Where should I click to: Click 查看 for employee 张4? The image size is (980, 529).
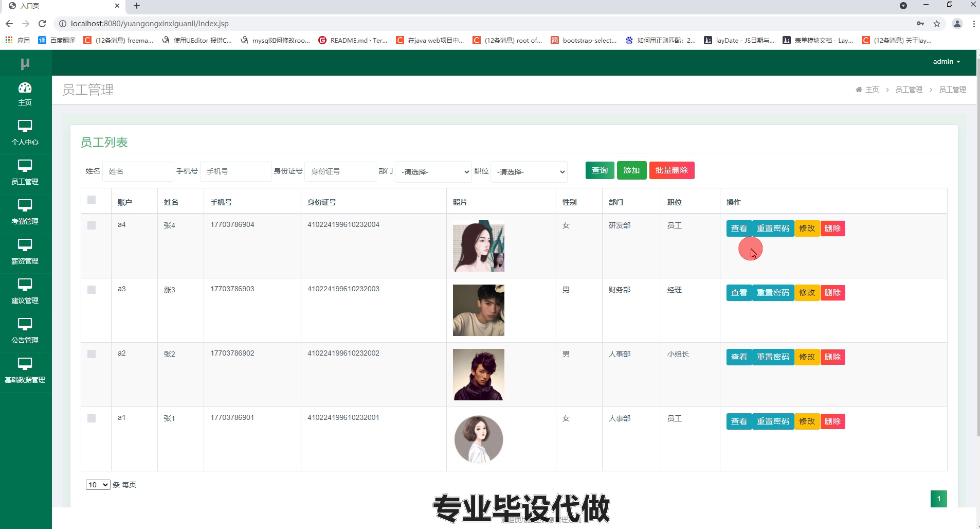coord(739,228)
